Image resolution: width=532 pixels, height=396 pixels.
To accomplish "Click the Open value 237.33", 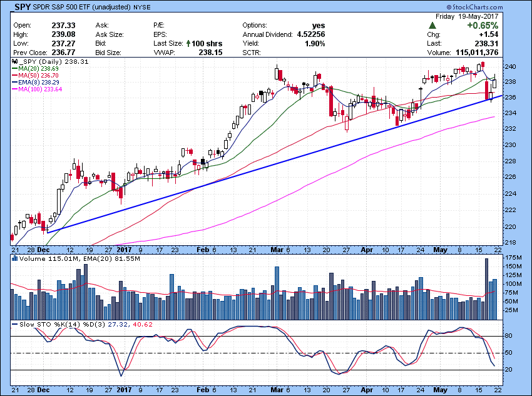I will coord(63,26).
